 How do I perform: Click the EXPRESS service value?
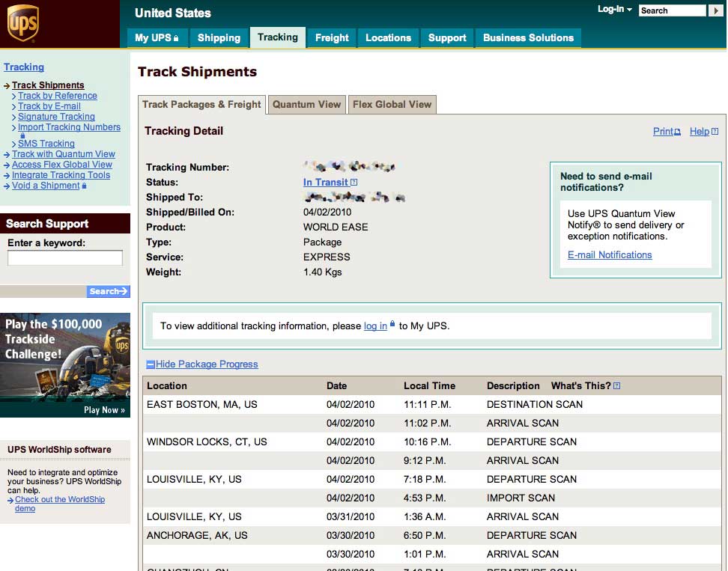[x=327, y=257]
